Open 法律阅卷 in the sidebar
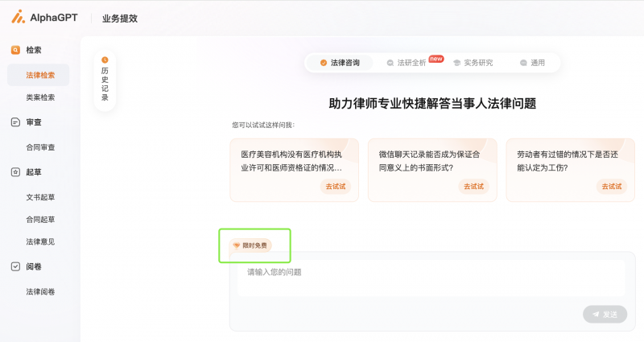 click(40, 291)
